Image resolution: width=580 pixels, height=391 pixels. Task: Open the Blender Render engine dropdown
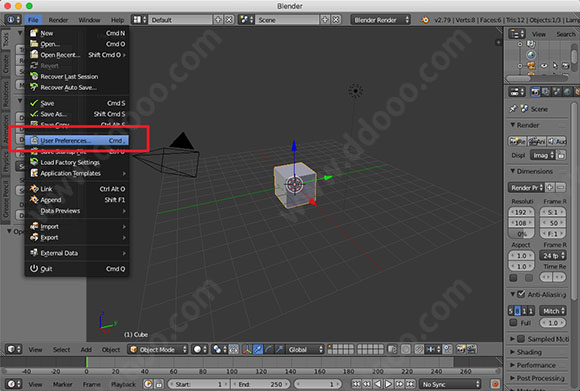(x=381, y=20)
